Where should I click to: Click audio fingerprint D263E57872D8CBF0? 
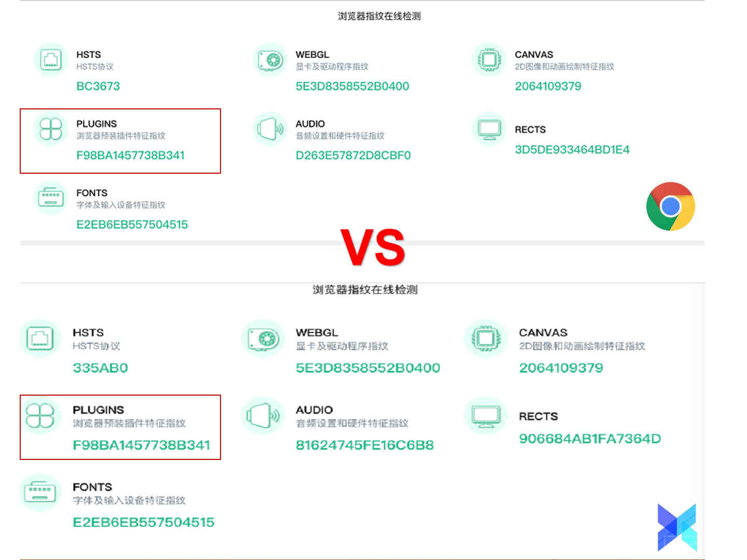click(353, 155)
